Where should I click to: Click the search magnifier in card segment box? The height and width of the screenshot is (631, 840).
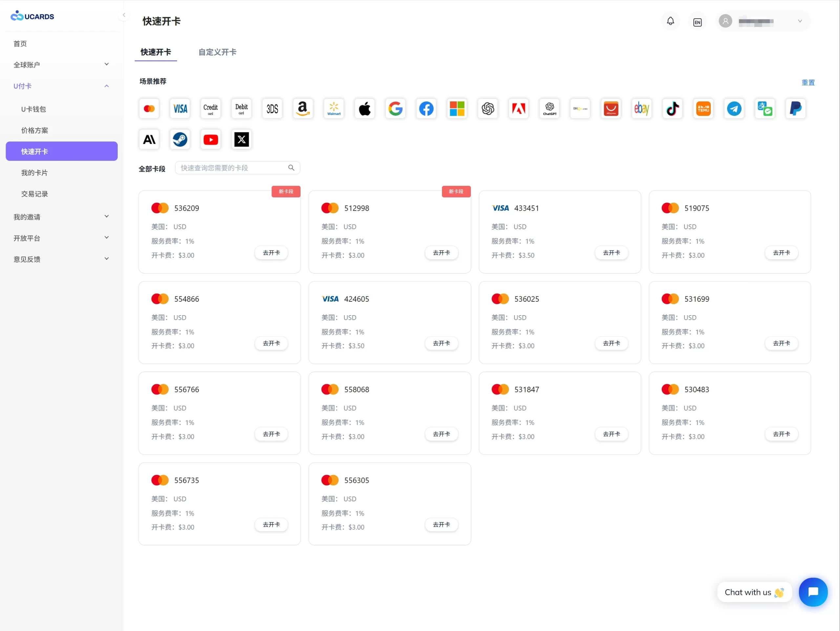coord(291,167)
